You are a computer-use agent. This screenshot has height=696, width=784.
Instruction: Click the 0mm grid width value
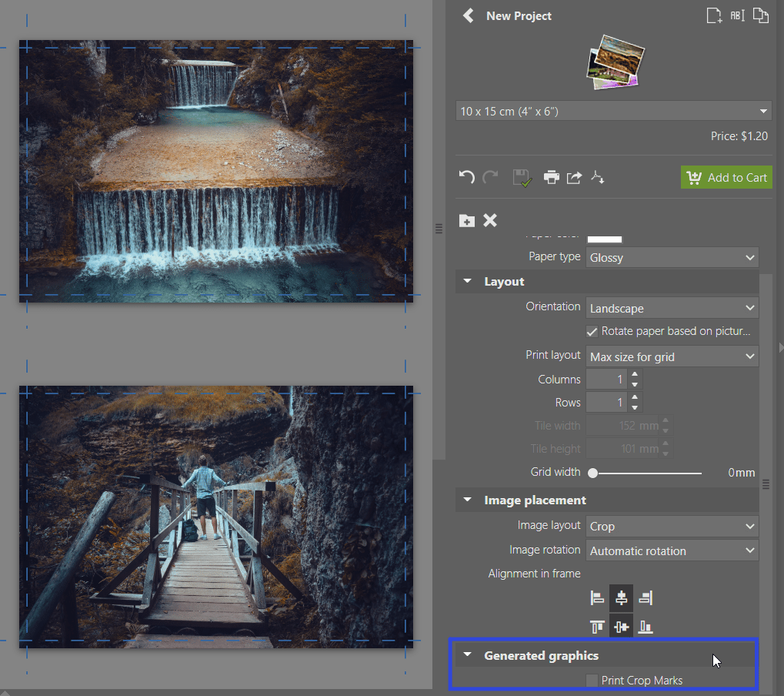741,472
